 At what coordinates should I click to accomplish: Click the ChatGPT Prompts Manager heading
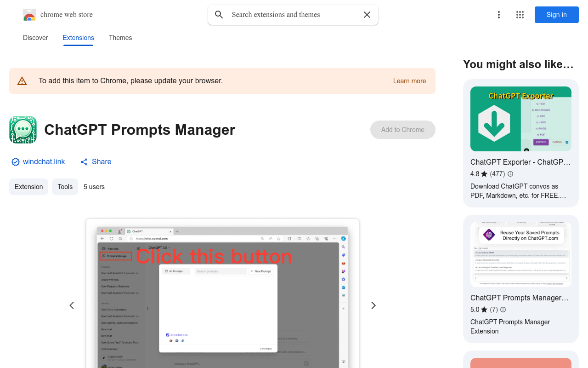click(140, 130)
